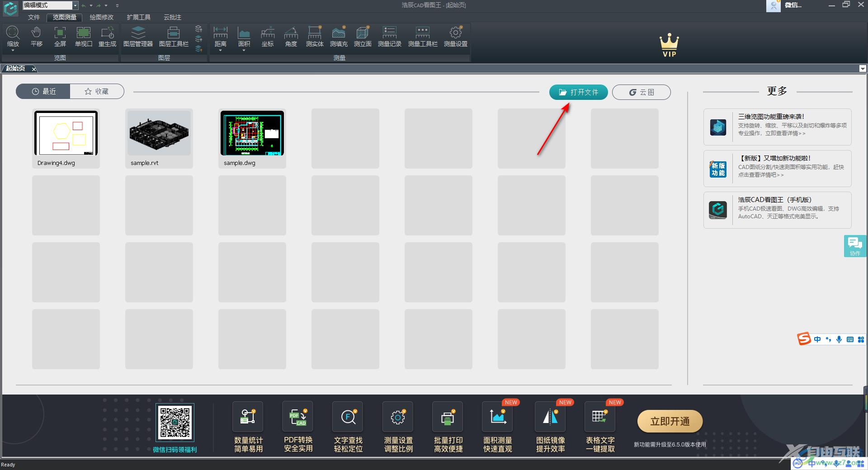Select the 起始页 document tab
Viewport: 868px width, 470px height.
(16, 68)
